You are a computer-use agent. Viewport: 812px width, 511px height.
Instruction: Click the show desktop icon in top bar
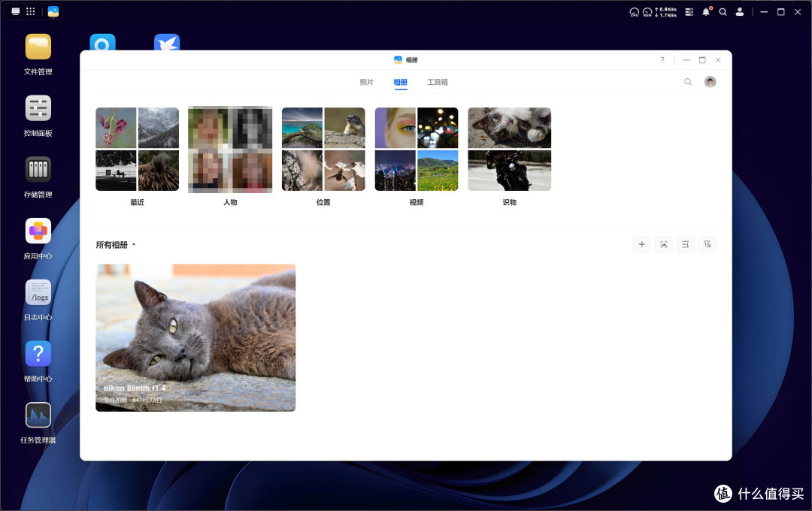click(16, 11)
